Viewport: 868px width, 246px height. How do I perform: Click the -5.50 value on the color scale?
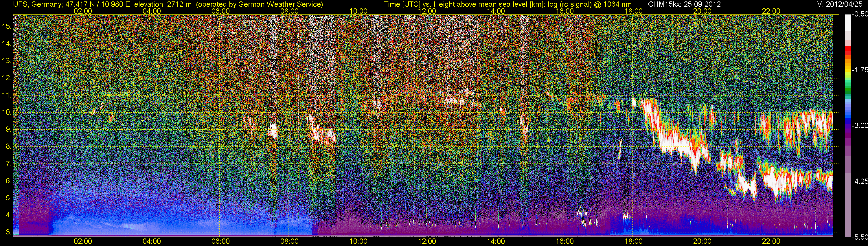click(860, 237)
